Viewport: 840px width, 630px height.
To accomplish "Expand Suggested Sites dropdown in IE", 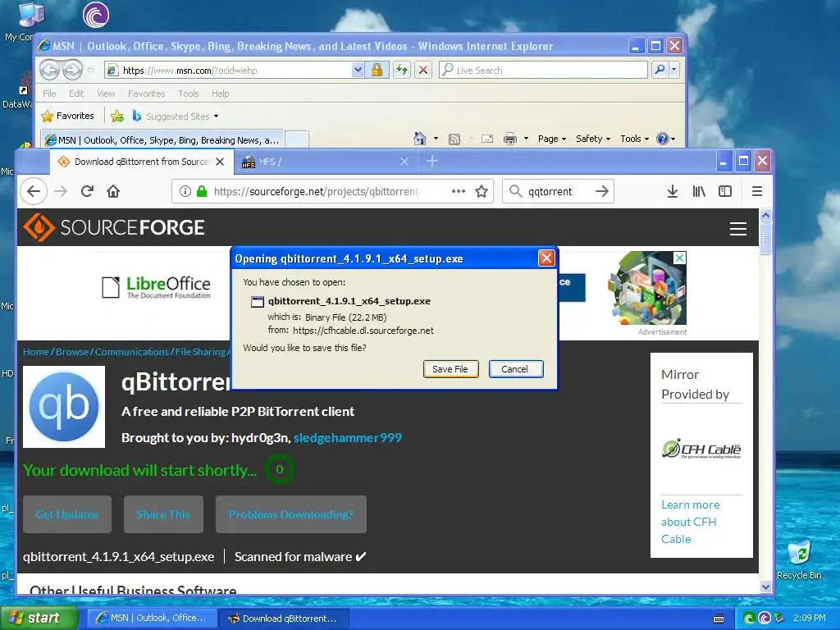I will 216,116.
